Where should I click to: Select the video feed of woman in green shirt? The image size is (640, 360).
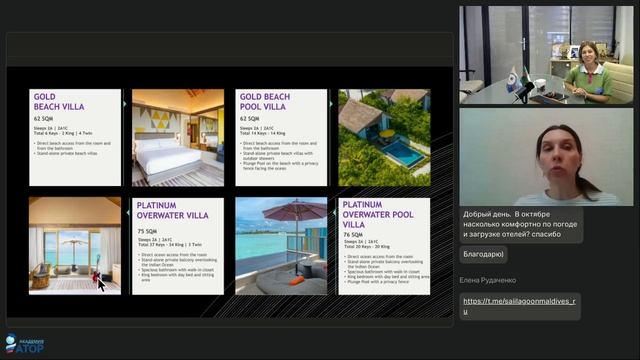click(x=546, y=55)
